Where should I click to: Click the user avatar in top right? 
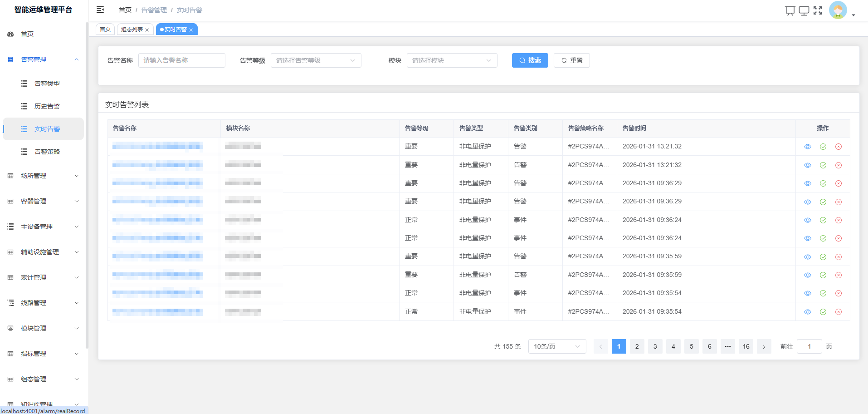pyautogui.click(x=838, y=10)
